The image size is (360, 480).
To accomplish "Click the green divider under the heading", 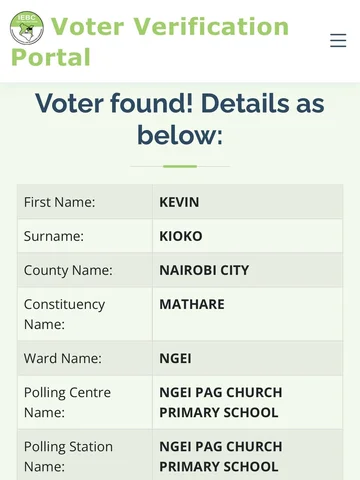I will (x=180, y=166).
